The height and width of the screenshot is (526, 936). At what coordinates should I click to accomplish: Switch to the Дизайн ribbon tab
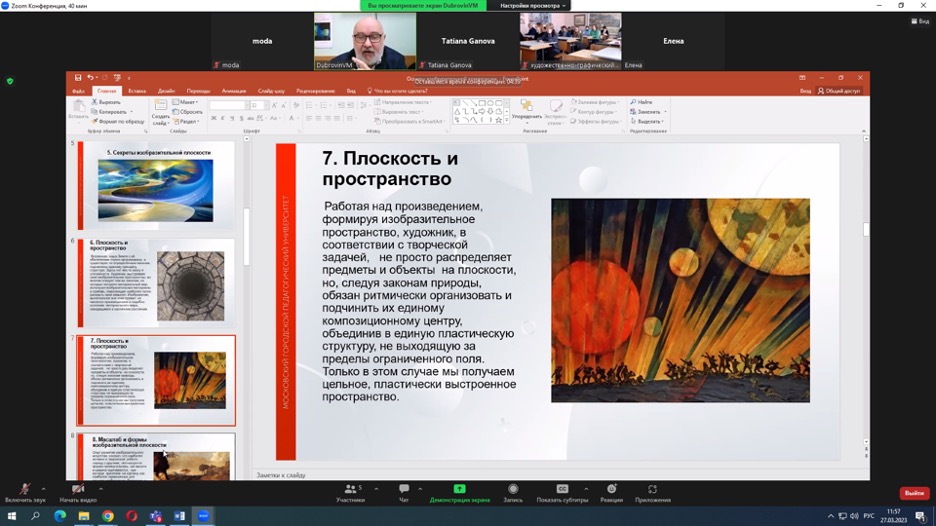pos(166,91)
